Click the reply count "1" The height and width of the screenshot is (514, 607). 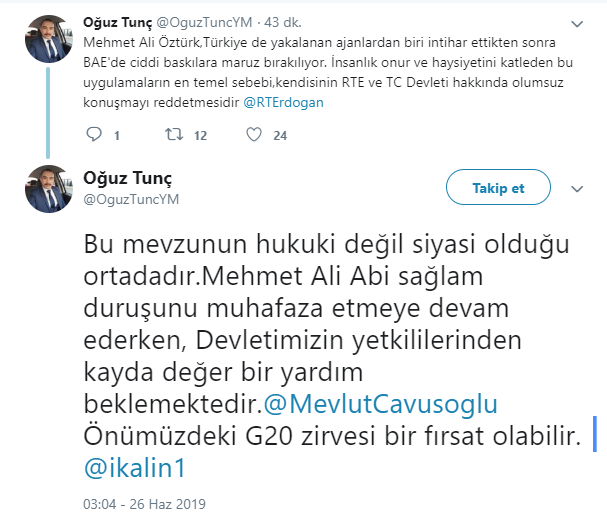[x=117, y=136]
